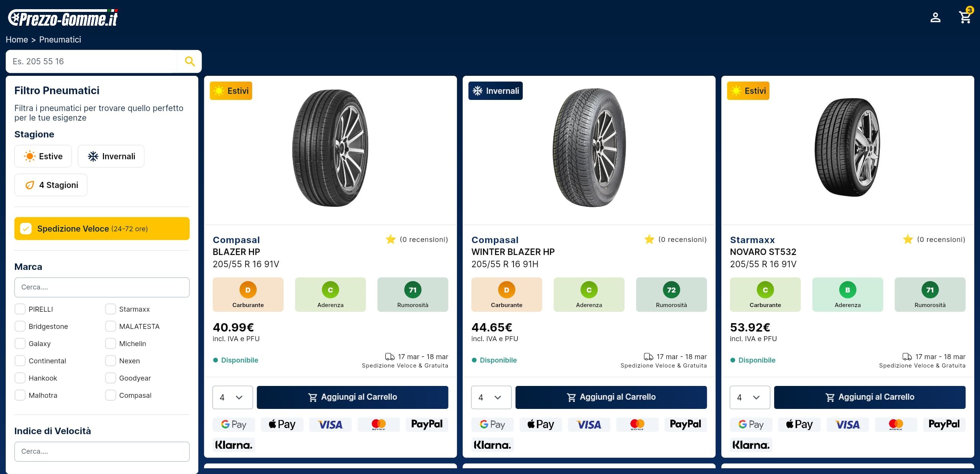
Task: Click the search magnifier icon
Action: (190, 61)
